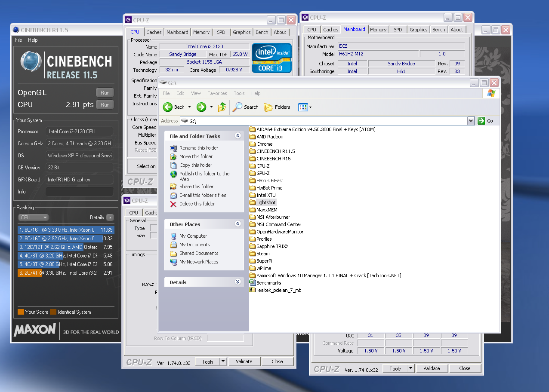Select ranking row 6 Intel Core i3 2.91
This screenshot has height=392, width=549.
tap(66, 273)
